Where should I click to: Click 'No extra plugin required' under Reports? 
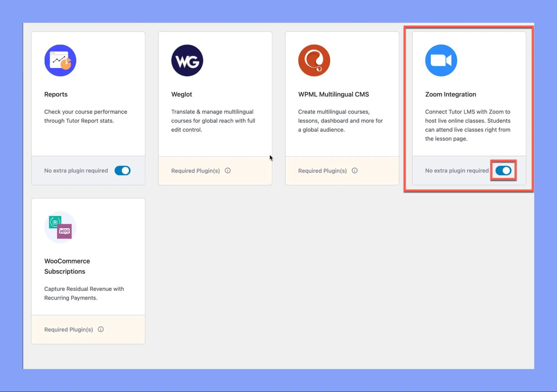(76, 171)
